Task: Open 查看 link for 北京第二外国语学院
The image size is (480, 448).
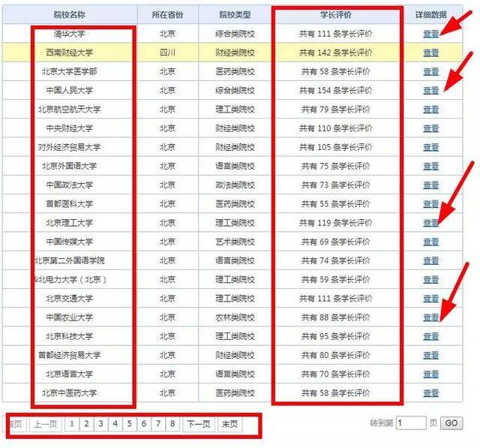Action: [x=430, y=260]
